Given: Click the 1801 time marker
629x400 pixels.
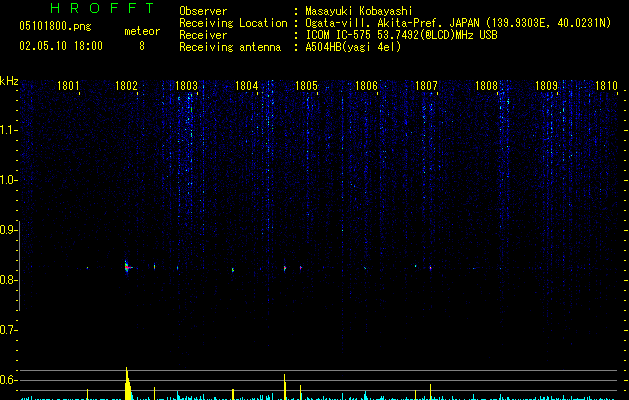Looking at the screenshot, I should 68,86.
